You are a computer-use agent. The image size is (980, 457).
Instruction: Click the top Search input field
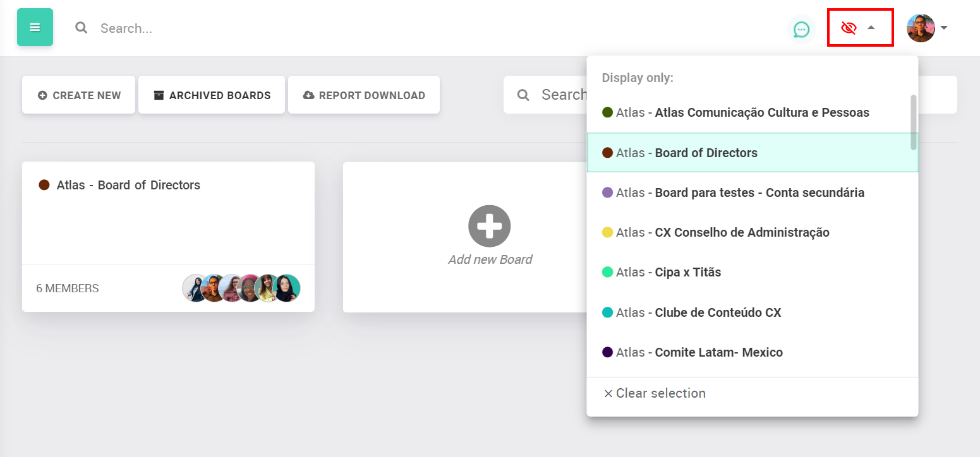[x=253, y=28]
